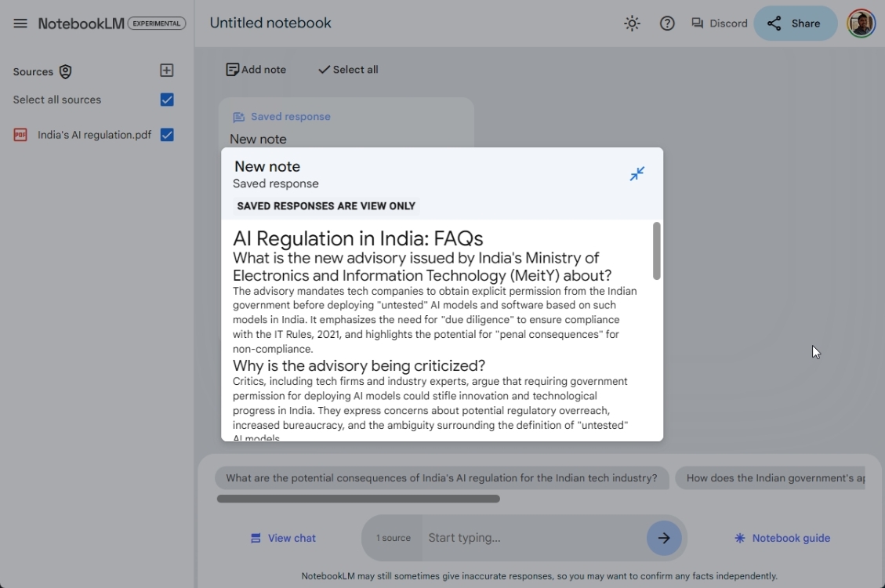Collapse the New note dialog with shrink arrows

pyautogui.click(x=637, y=173)
